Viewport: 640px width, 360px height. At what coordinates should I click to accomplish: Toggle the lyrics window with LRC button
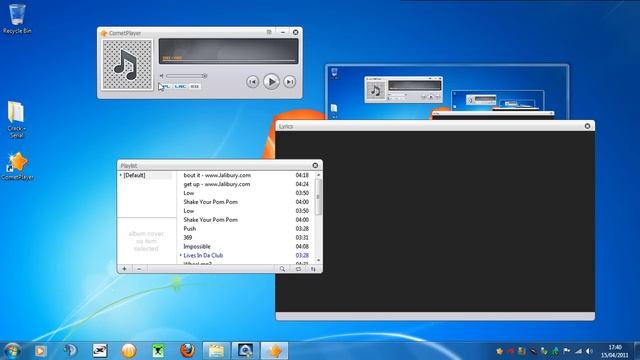click(x=180, y=86)
